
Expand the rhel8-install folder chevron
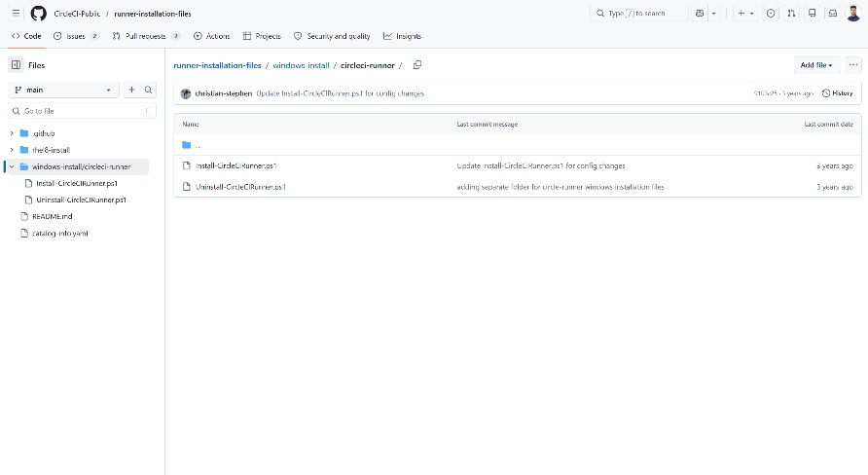pos(12,150)
